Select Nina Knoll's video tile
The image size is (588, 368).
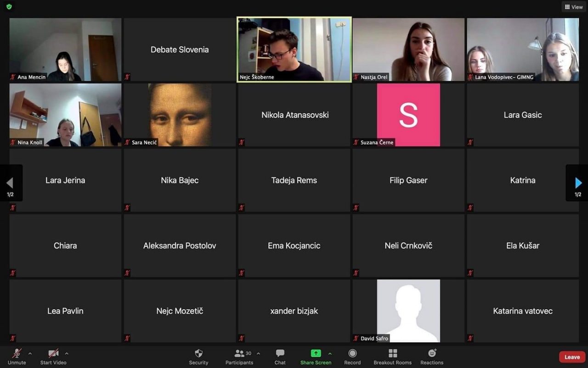tap(65, 115)
